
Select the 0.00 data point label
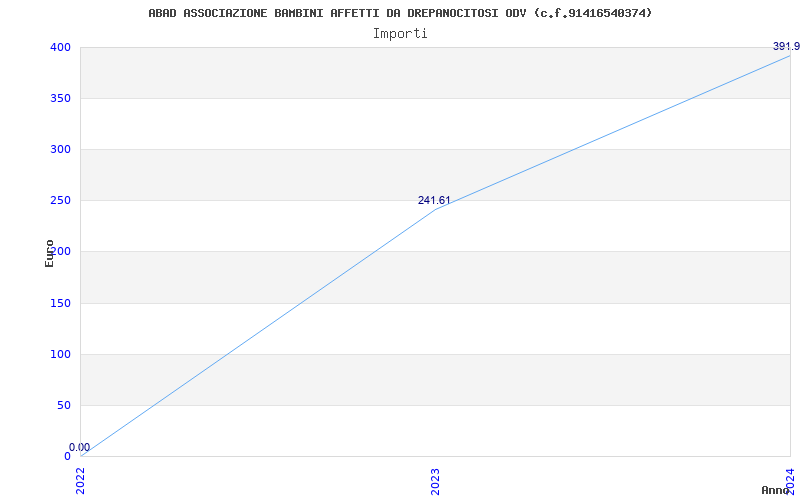point(80,447)
